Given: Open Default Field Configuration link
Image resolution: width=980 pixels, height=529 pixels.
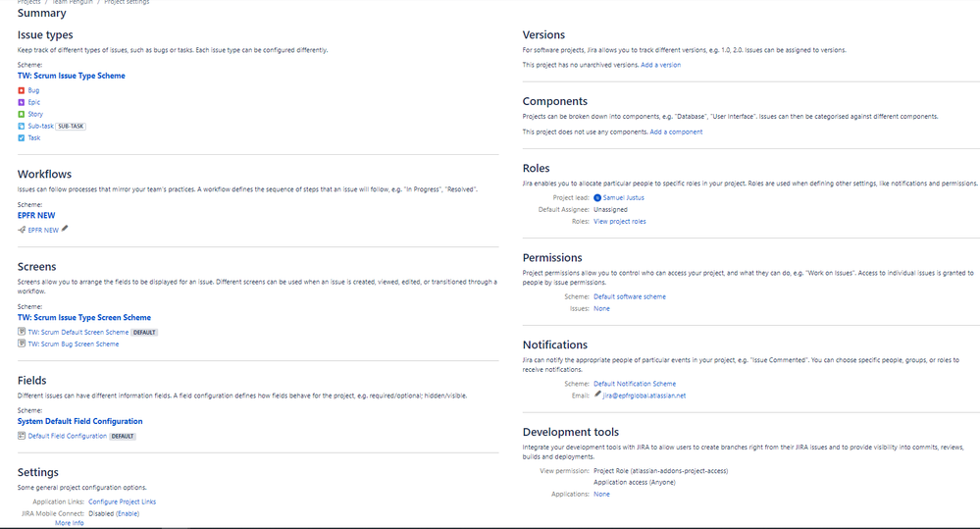Looking at the screenshot, I should click(68, 437).
